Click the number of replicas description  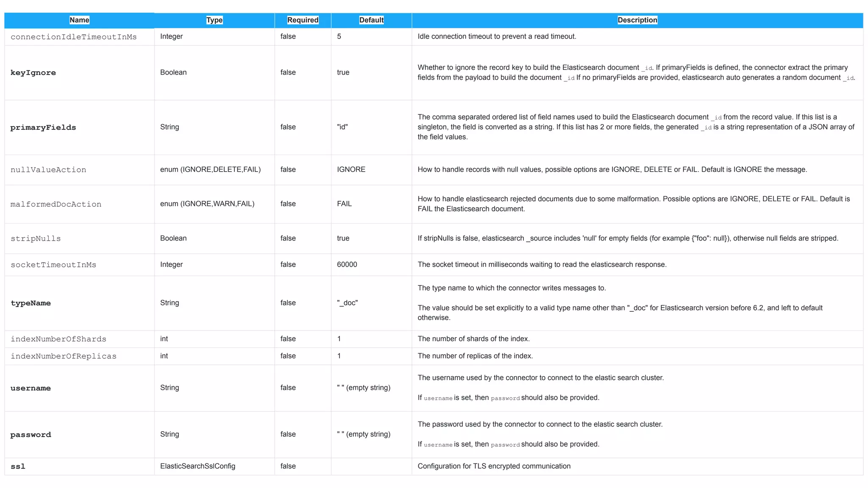click(x=476, y=356)
